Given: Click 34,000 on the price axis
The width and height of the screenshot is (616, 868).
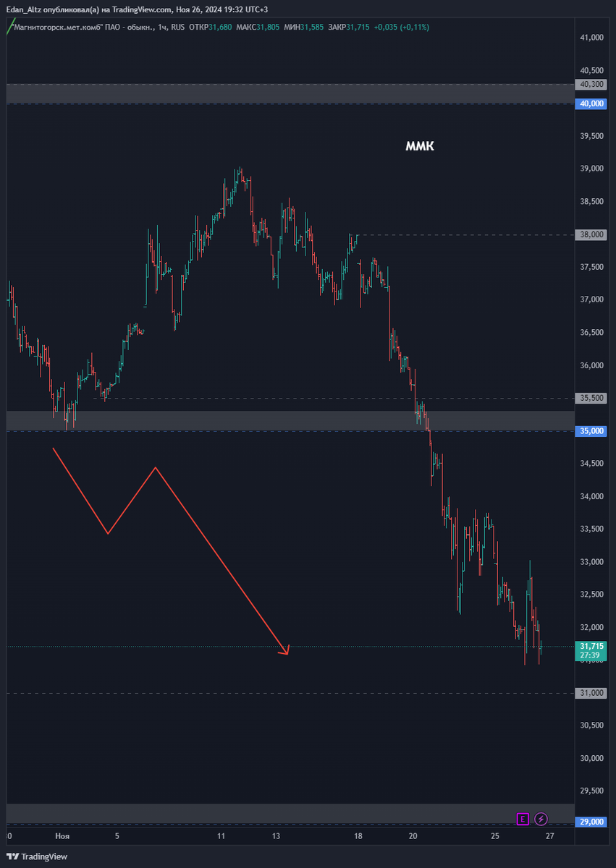Looking at the screenshot, I should click(592, 496).
